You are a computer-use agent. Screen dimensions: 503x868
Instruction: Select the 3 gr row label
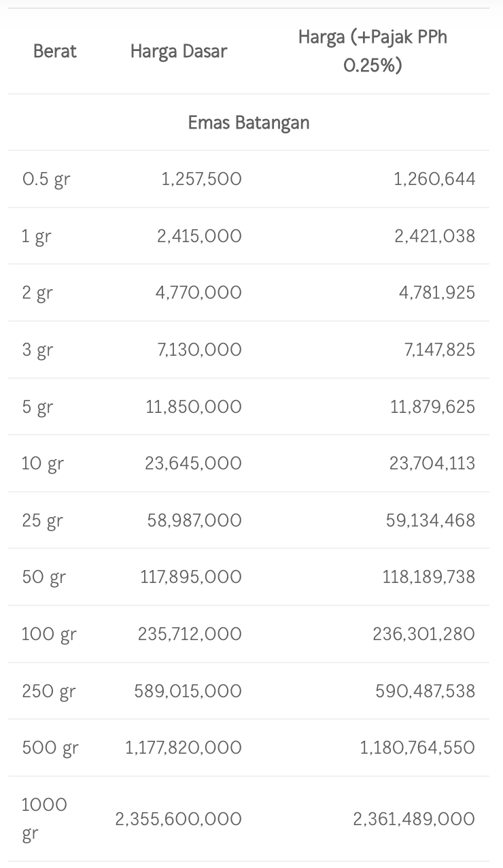[x=37, y=350]
